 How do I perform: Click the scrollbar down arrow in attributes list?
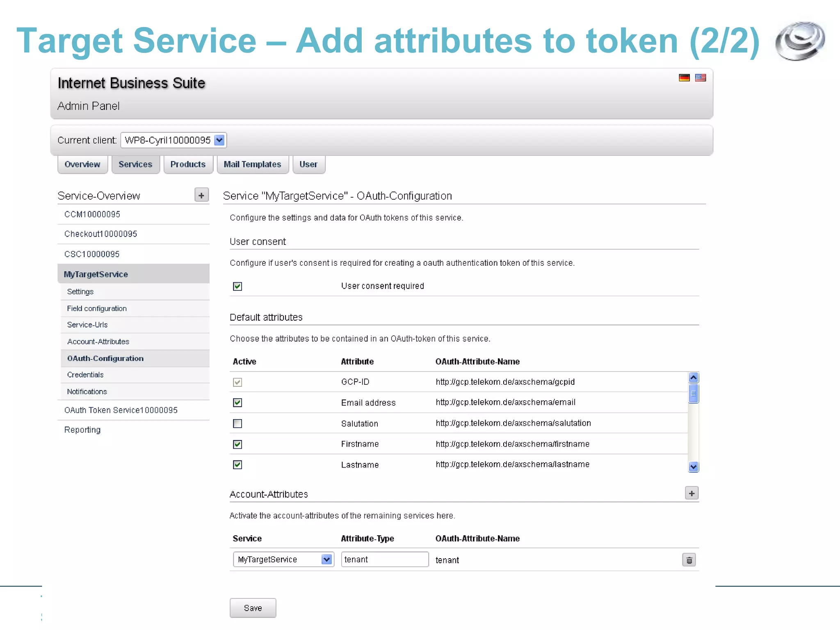point(693,467)
